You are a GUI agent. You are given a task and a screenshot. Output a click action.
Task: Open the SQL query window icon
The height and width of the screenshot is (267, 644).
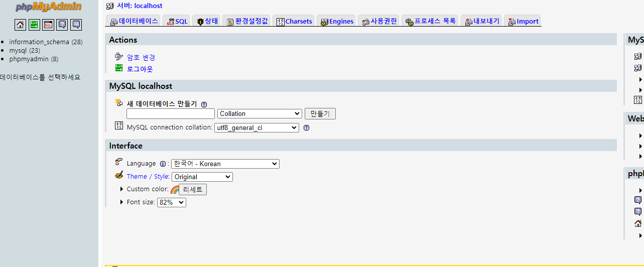point(48,25)
